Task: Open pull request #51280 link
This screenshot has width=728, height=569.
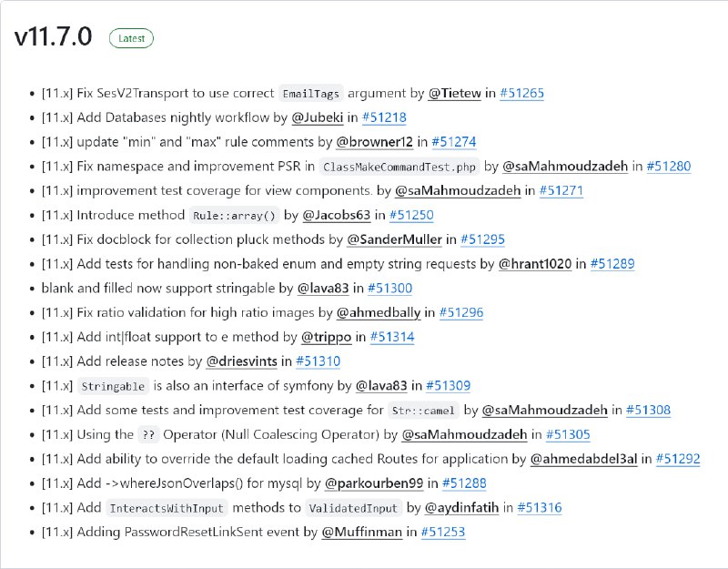Action: pyautogui.click(x=669, y=167)
